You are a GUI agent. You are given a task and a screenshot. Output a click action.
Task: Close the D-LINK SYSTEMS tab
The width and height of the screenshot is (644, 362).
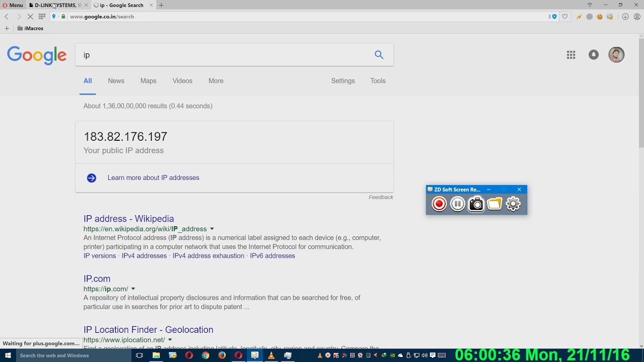tap(86, 5)
